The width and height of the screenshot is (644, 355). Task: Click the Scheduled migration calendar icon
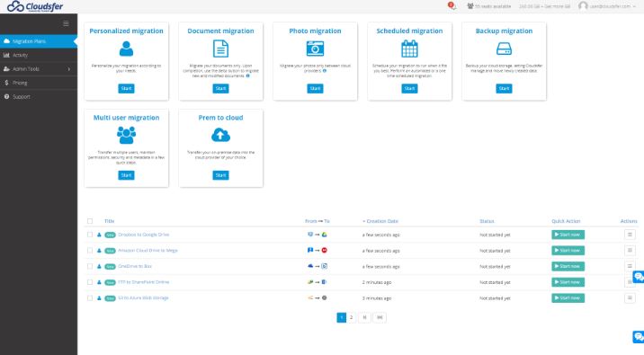click(x=409, y=49)
